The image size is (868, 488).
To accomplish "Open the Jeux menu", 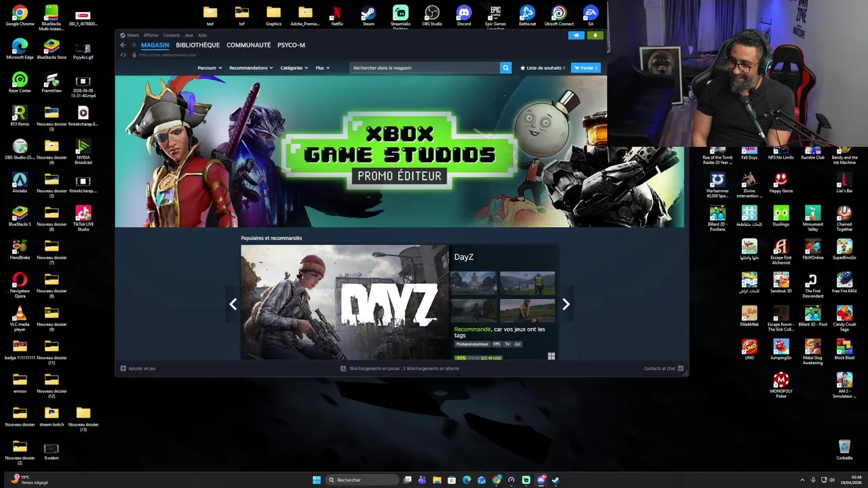I will click(189, 35).
